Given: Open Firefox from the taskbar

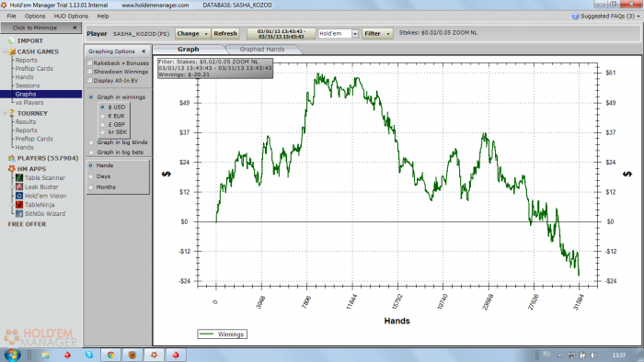Looking at the screenshot, I should coord(132,355).
